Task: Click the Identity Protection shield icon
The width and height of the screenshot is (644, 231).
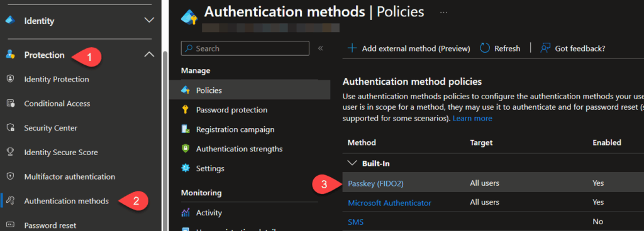Action: (x=11, y=79)
